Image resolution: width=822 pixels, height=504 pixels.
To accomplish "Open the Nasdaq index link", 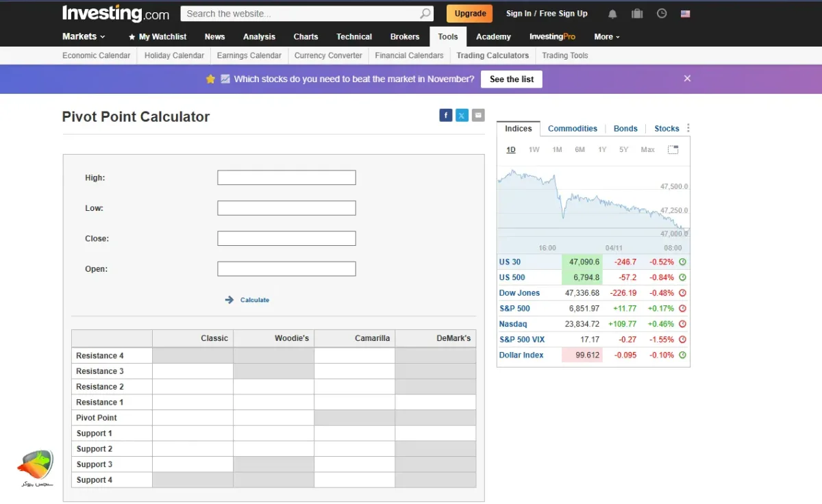I will (513, 324).
